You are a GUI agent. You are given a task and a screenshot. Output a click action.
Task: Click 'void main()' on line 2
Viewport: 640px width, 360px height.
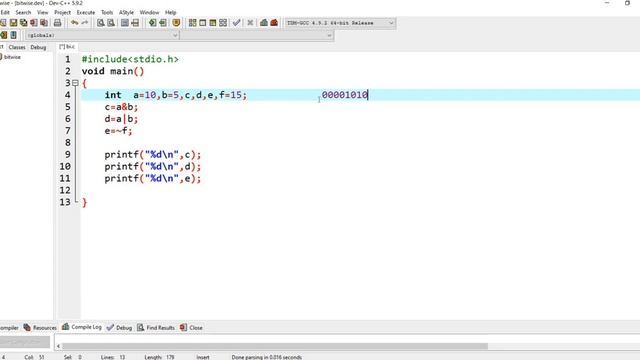(x=113, y=71)
